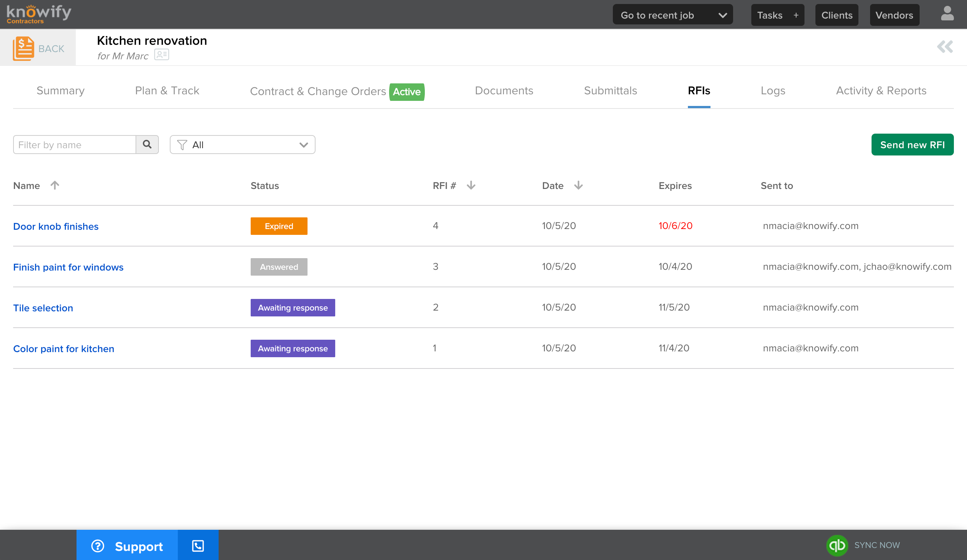Click sent-to email in Door knob finishes row

coord(810,225)
